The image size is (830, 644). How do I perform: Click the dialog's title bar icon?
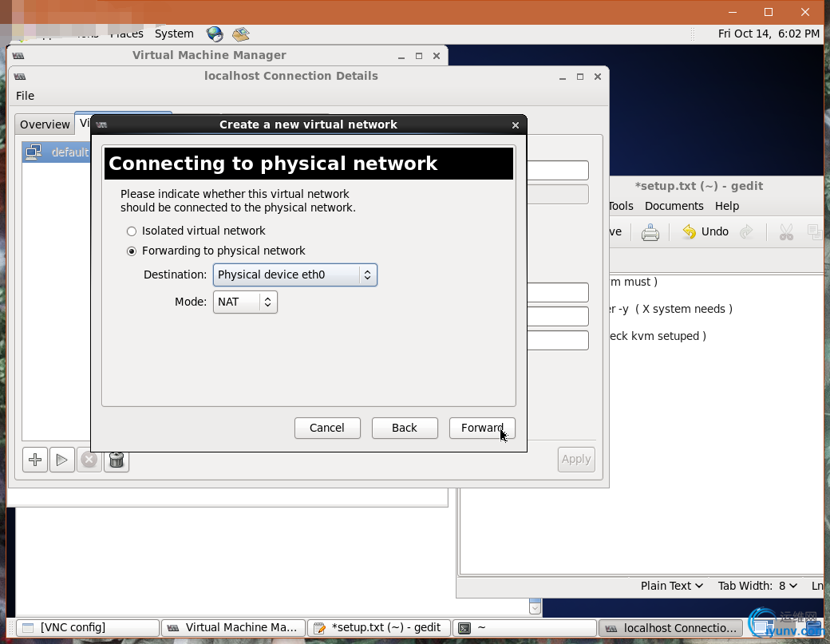point(101,124)
